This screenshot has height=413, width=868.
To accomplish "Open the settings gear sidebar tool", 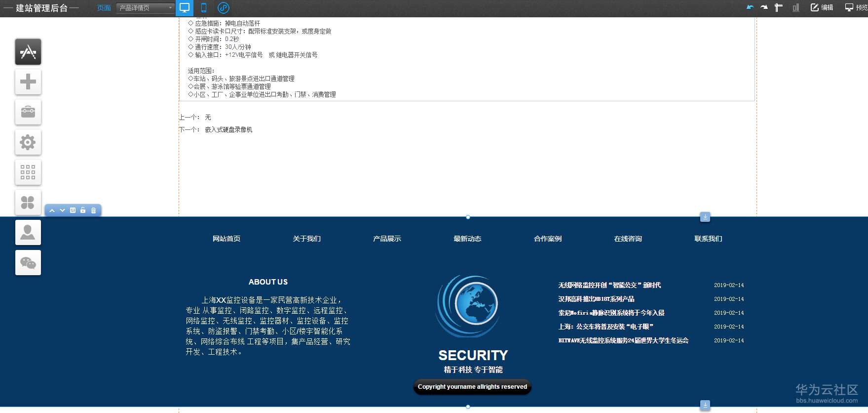I will point(28,142).
